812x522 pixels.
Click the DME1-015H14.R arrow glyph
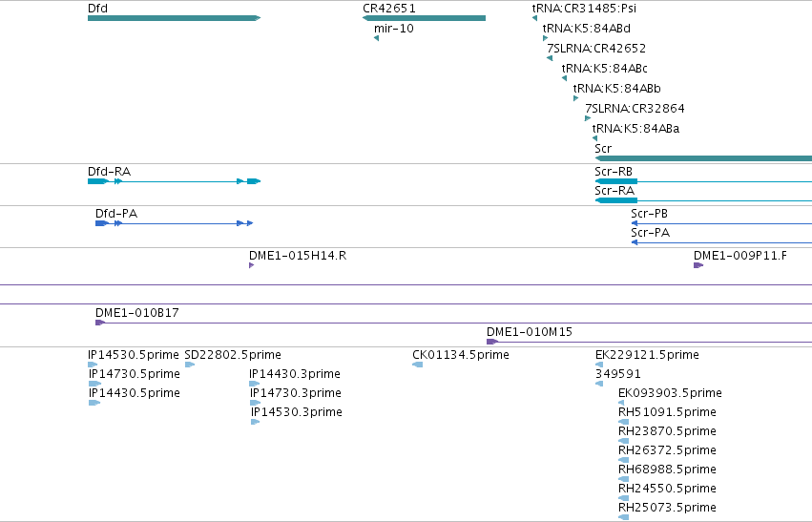pyautogui.click(x=252, y=265)
